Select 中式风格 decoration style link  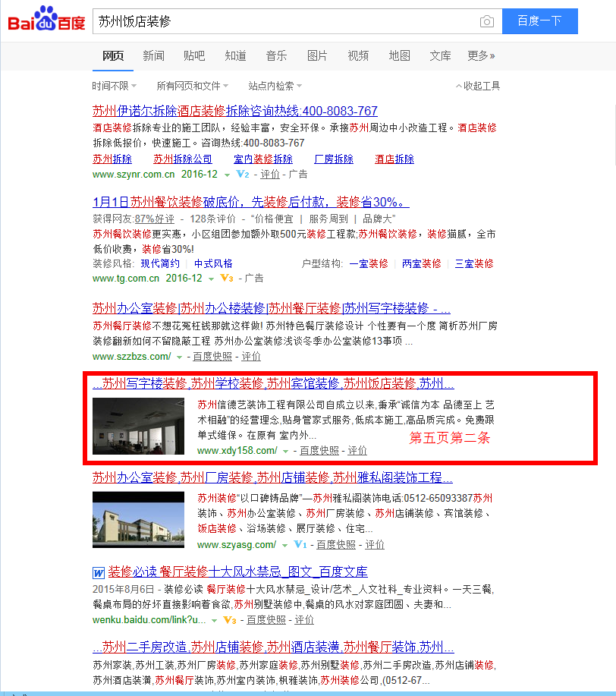pos(213,263)
